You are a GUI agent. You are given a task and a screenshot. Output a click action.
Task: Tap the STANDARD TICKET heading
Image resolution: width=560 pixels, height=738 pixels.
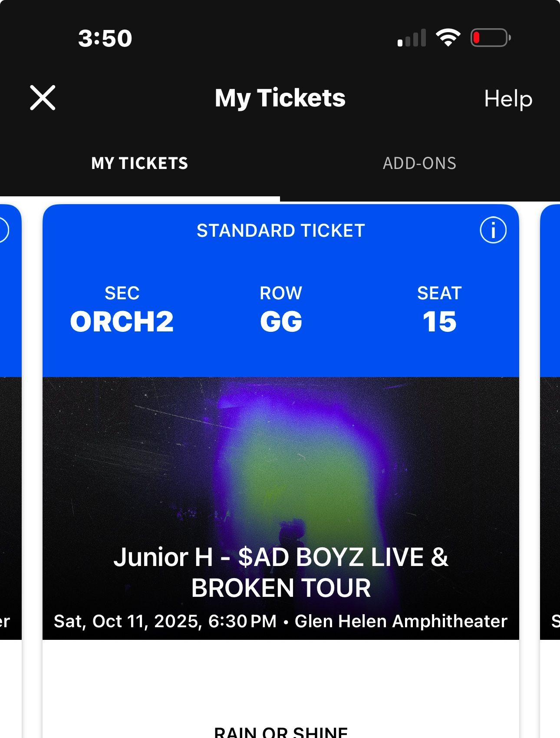pos(281,231)
